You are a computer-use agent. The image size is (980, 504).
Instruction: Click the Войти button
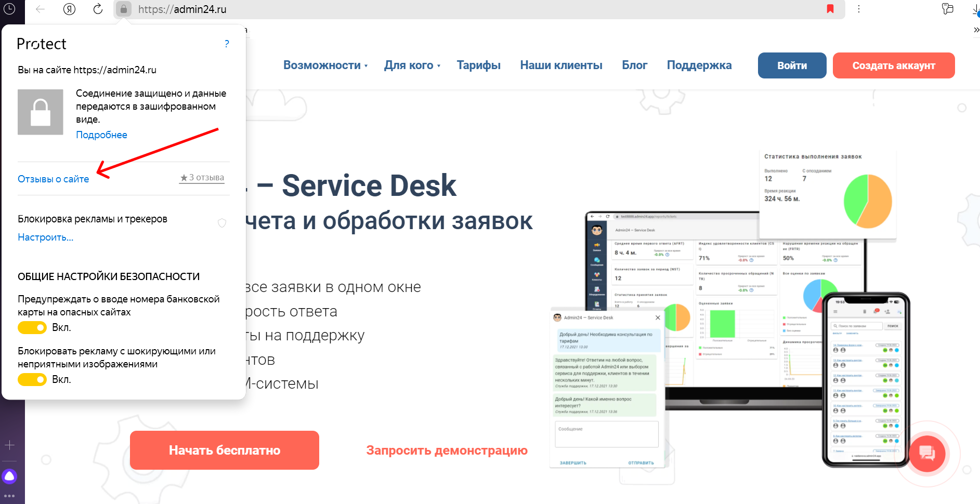coord(792,65)
